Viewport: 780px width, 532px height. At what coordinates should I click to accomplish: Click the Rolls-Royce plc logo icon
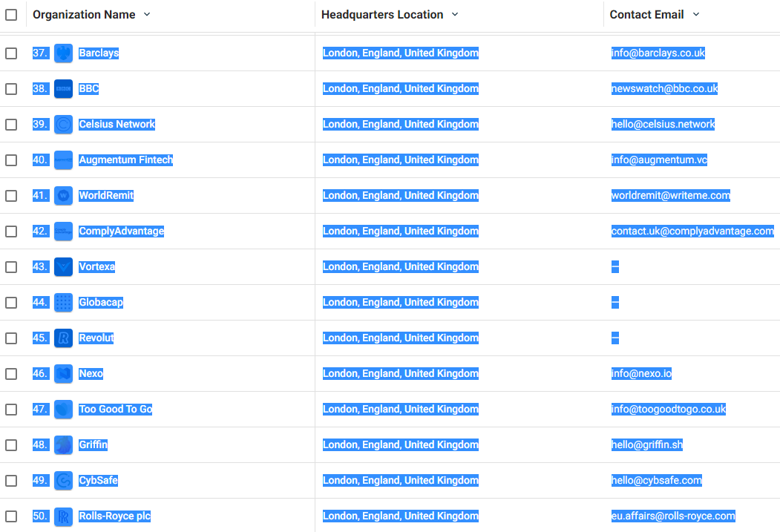(x=63, y=516)
